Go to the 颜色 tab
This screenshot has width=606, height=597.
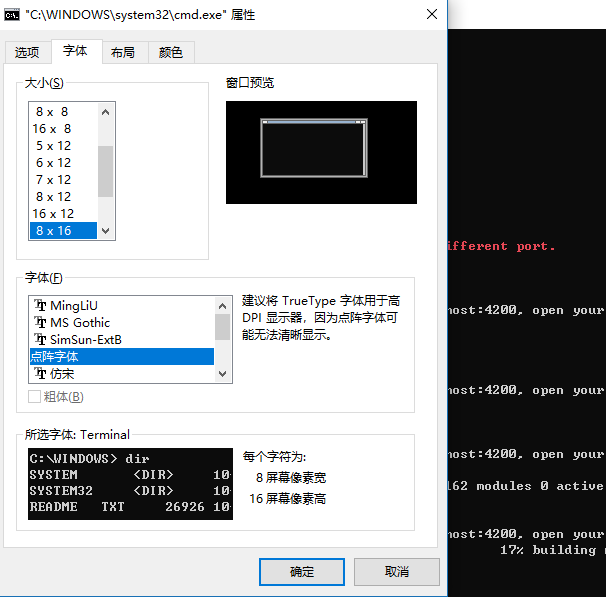tap(171, 52)
